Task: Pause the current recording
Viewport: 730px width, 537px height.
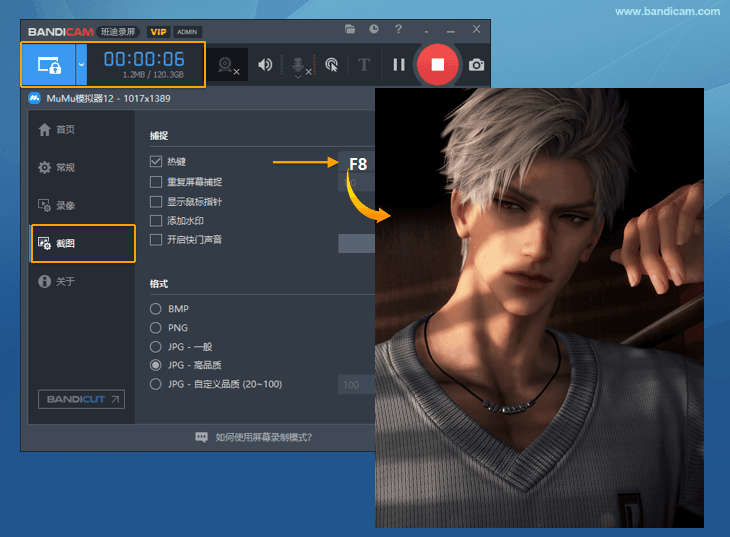Action: pyautogui.click(x=399, y=65)
